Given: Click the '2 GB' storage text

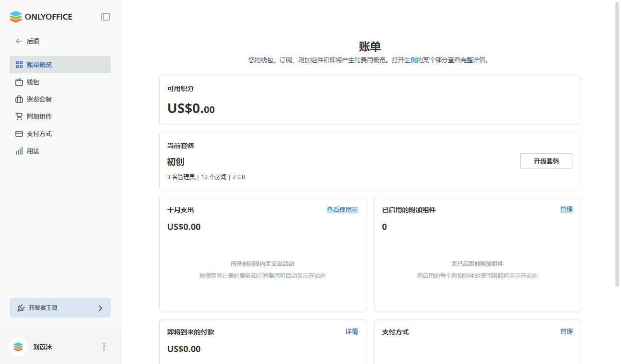Looking at the screenshot, I should (x=239, y=177).
